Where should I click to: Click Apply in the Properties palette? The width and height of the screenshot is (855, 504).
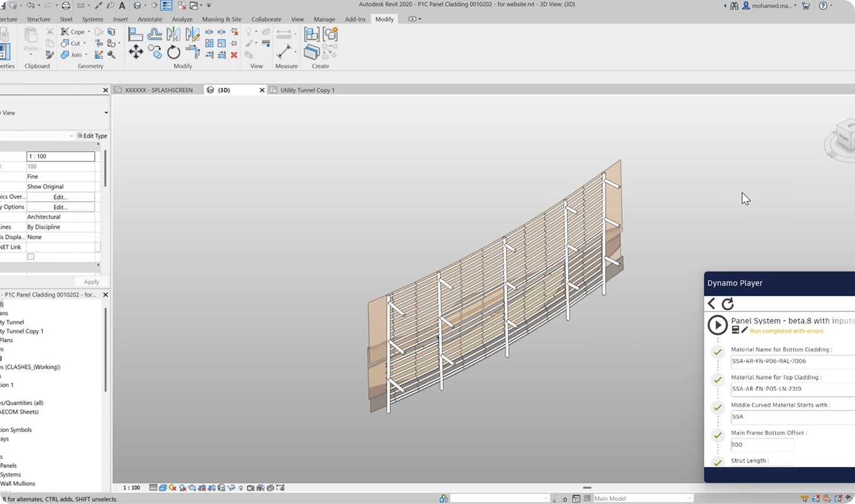pyautogui.click(x=91, y=282)
